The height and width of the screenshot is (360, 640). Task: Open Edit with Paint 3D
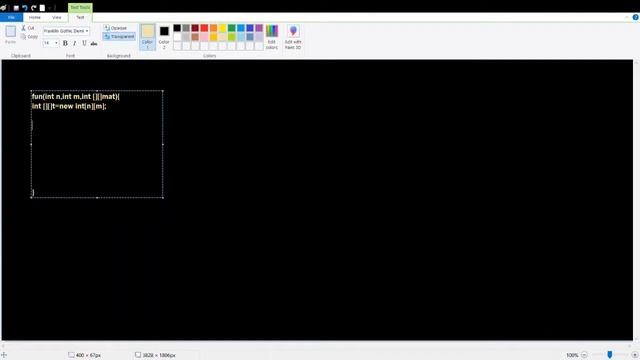point(293,37)
